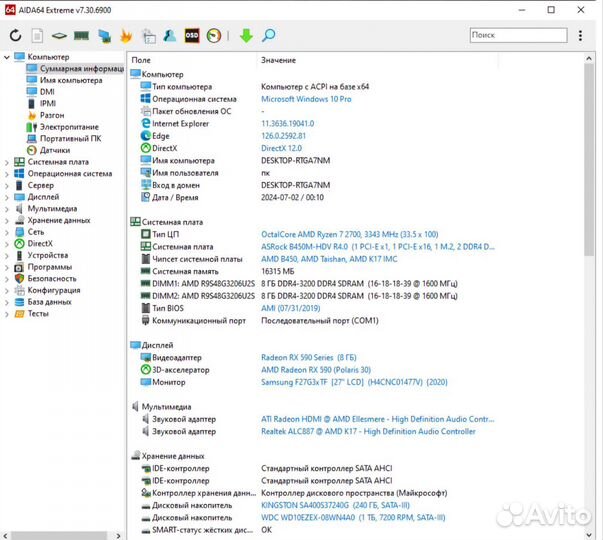Click the user account toolbar icon
Screen dimensions: 603x540
(170, 35)
